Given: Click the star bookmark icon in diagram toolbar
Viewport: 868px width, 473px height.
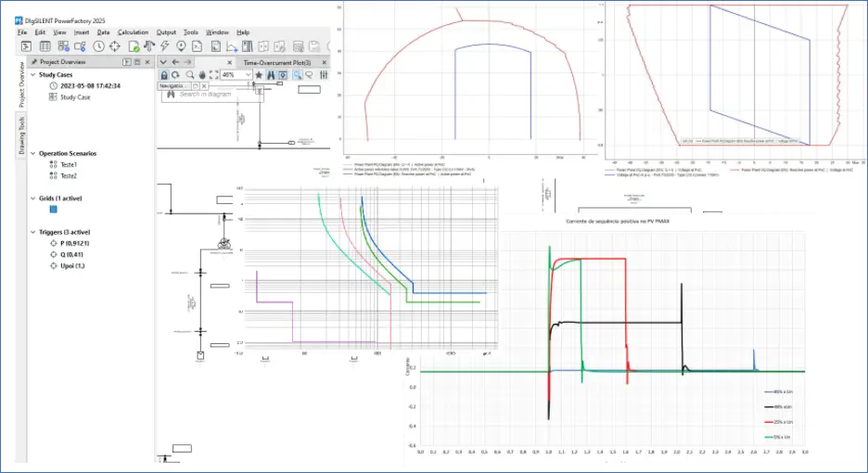Looking at the screenshot, I should pyautogui.click(x=259, y=75).
